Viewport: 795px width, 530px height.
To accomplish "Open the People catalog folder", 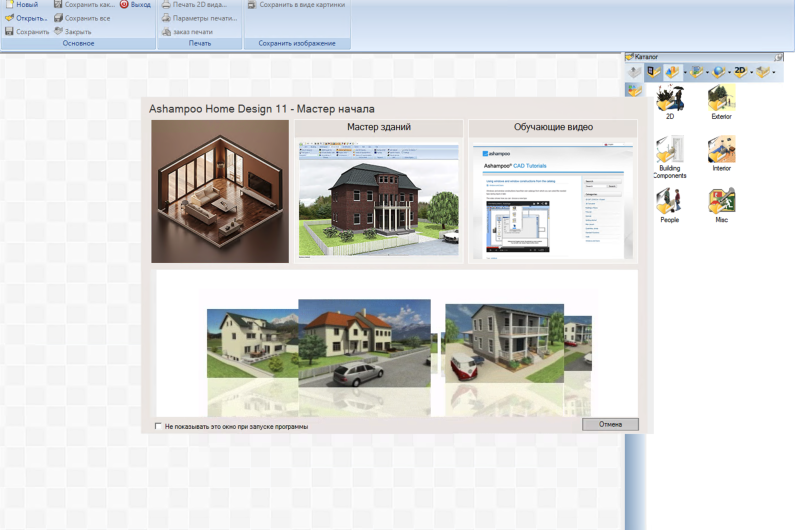I will (670, 205).
